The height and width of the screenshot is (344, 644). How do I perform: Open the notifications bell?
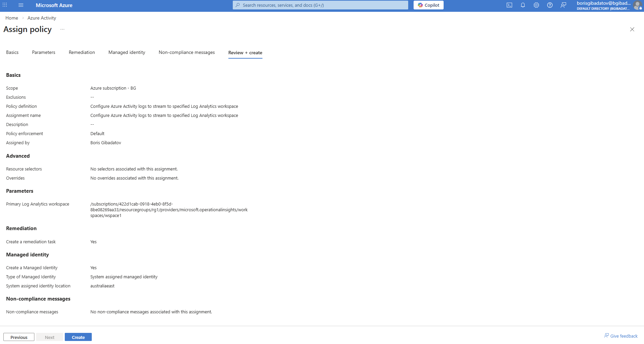coord(523,5)
